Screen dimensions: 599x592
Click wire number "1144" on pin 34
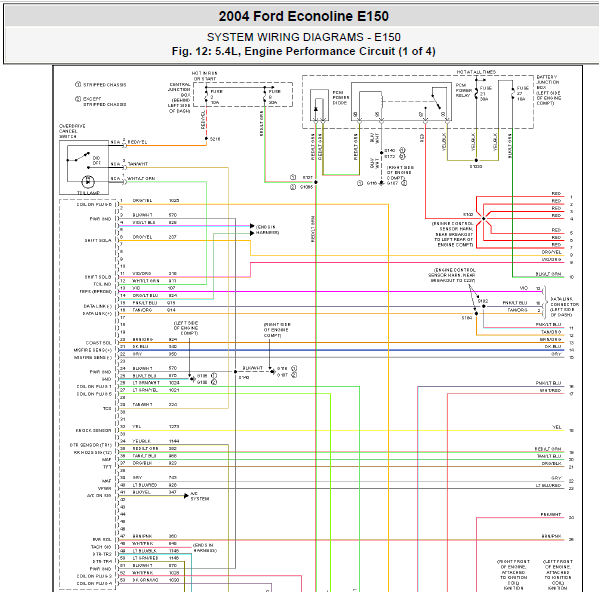[174, 441]
